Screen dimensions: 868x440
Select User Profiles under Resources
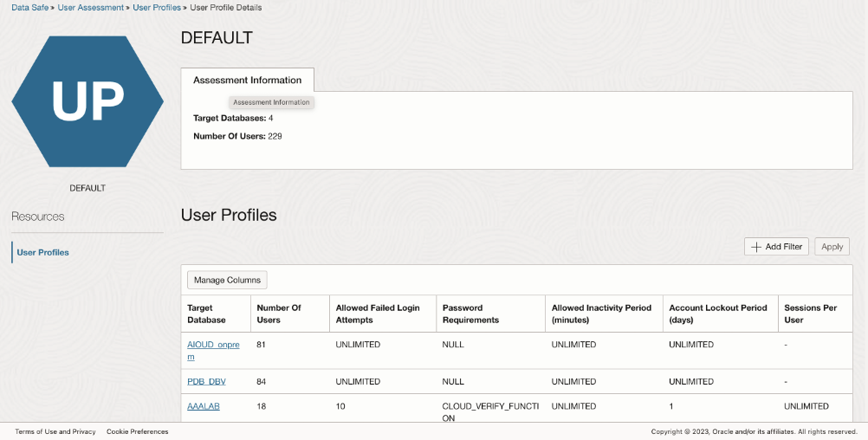pos(43,252)
